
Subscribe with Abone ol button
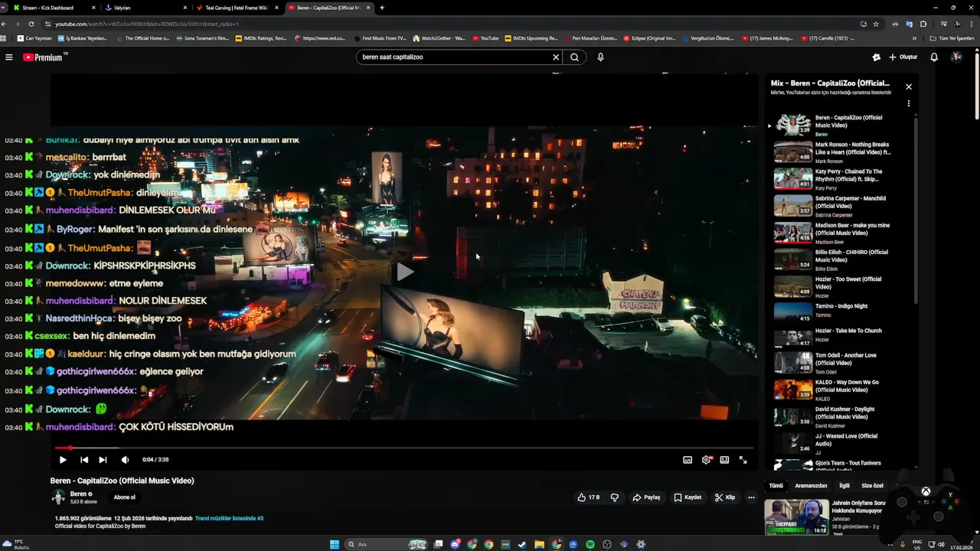pos(125,497)
